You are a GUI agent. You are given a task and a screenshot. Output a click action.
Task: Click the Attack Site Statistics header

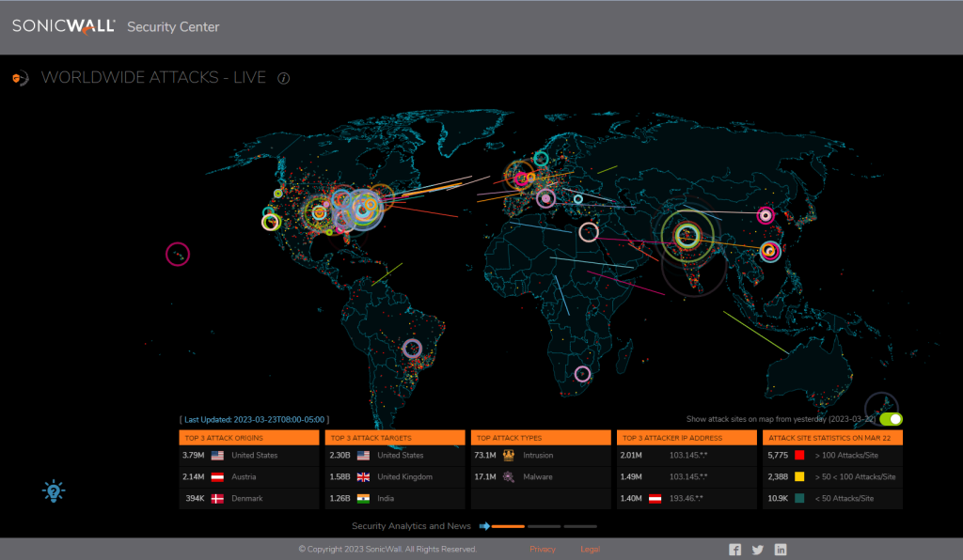point(832,438)
